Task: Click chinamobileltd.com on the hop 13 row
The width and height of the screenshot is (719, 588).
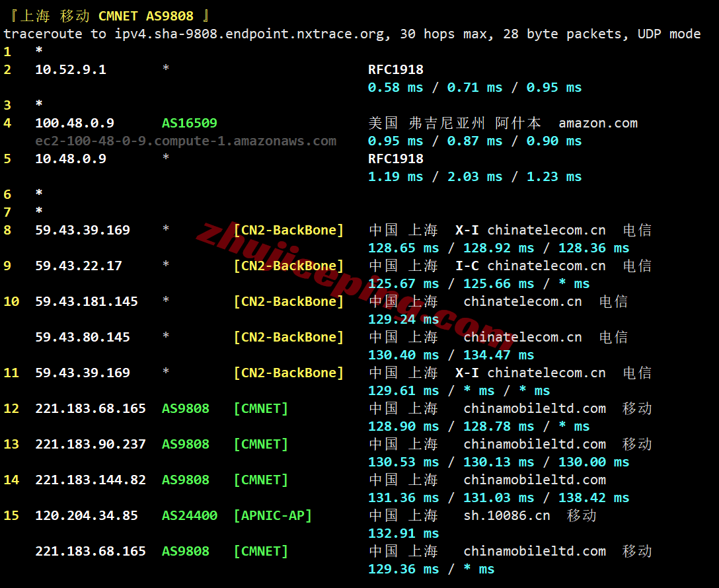Action: 535,445
